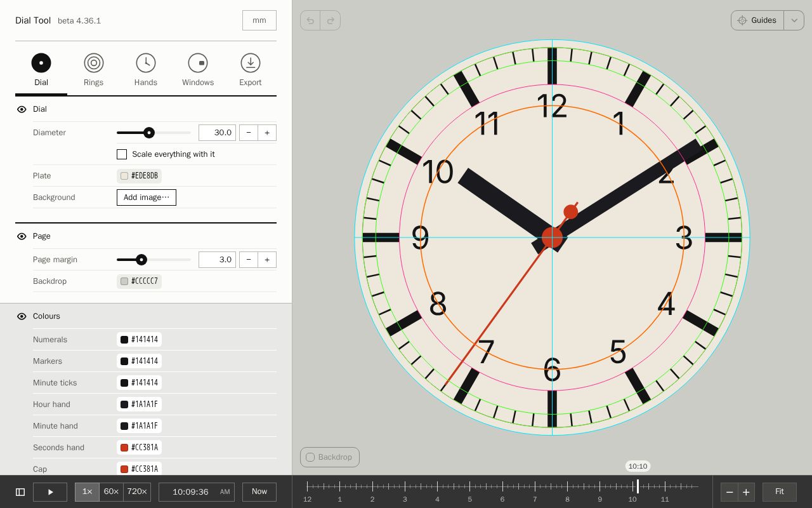The height and width of the screenshot is (508, 812).
Task: Select 60× playback speed
Action: pos(111,492)
